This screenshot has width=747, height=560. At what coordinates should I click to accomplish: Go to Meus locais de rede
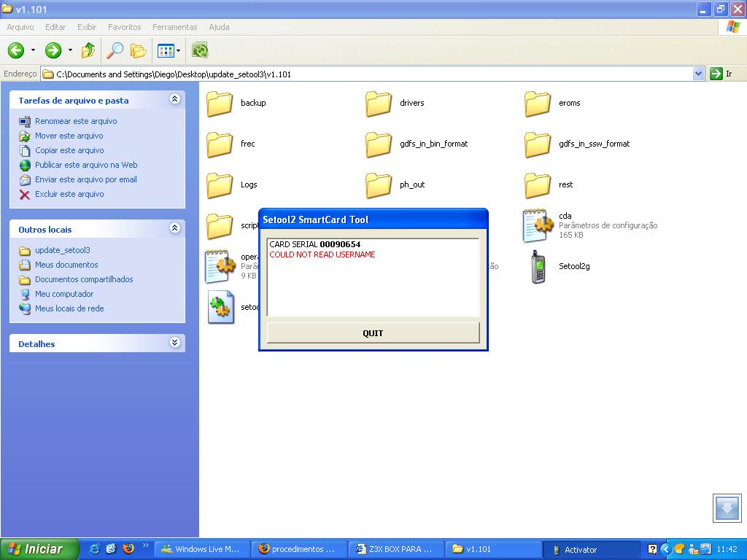[69, 308]
